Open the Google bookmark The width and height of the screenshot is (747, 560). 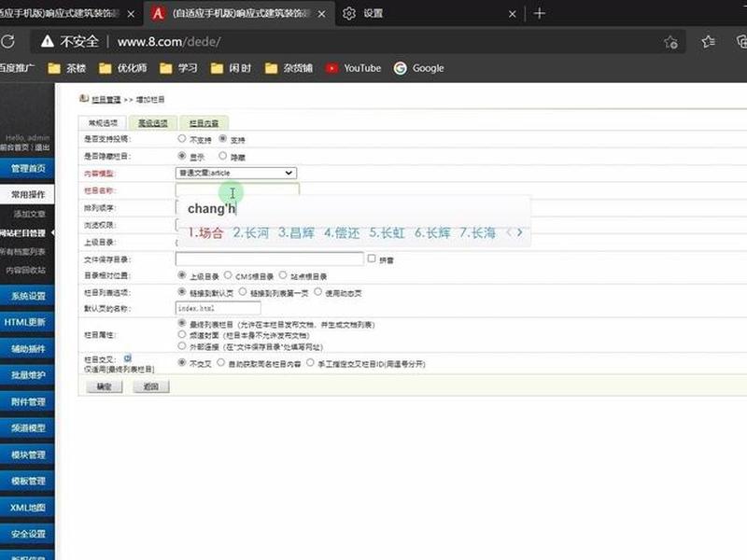[419, 68]
